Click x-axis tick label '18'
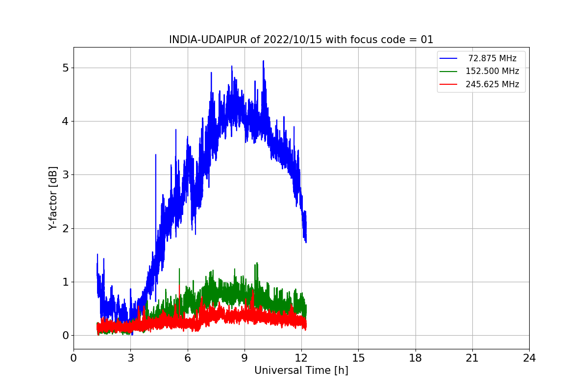The width and height of the screenshot is (588, 392). 416,358
